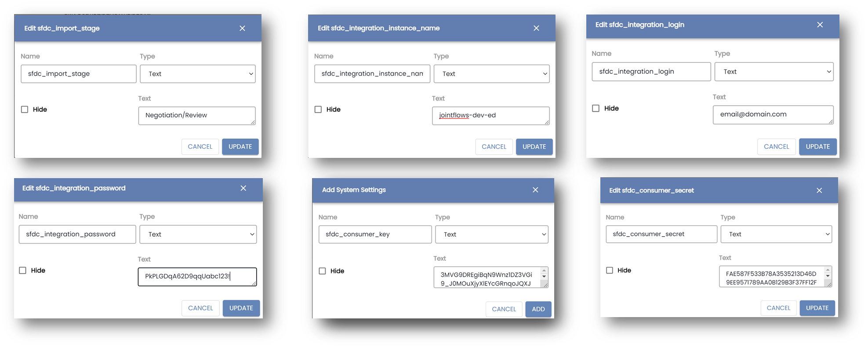This screenshot has width=868, height=347.
Task: Click Name field containing sfdc_consumer_key
Action: click(374, 234)
